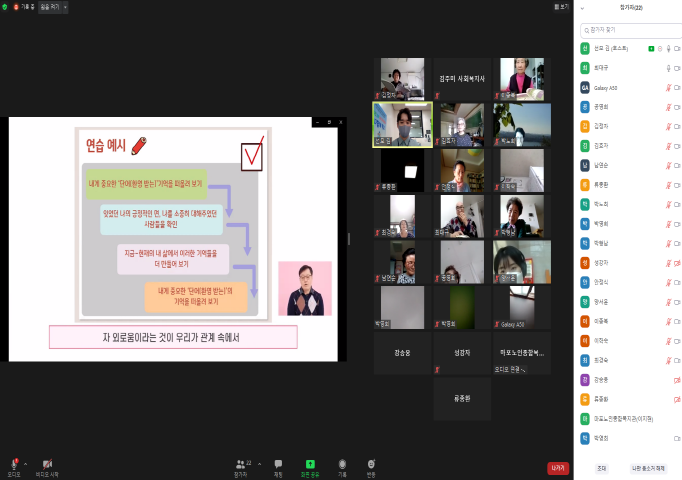
Task: Expand audio options arrow beside microphone
Action: click(x=25, y=464)
